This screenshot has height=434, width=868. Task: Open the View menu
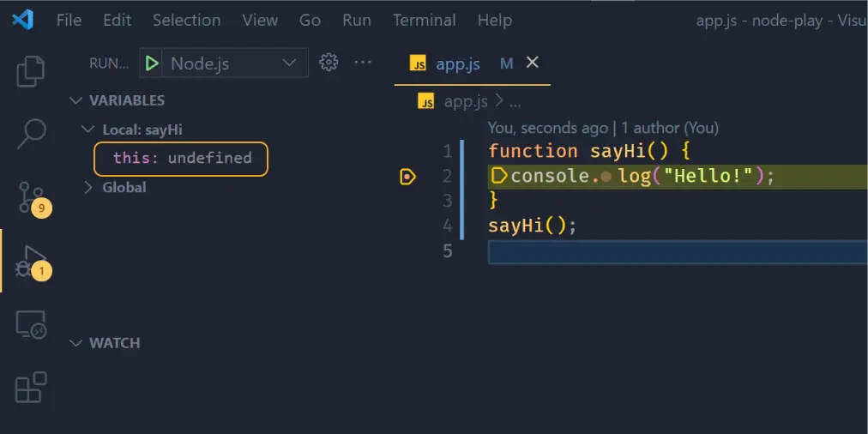(x=260, y=21)
